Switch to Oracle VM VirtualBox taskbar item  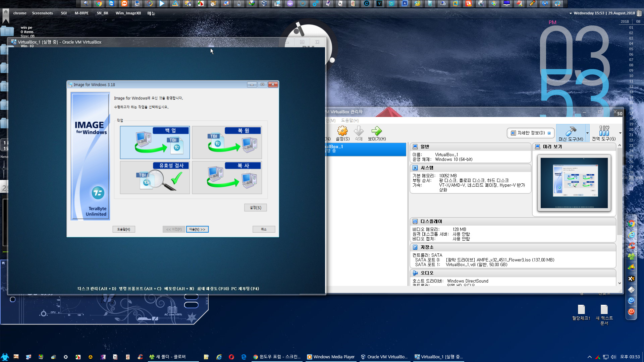coord(384,357)
